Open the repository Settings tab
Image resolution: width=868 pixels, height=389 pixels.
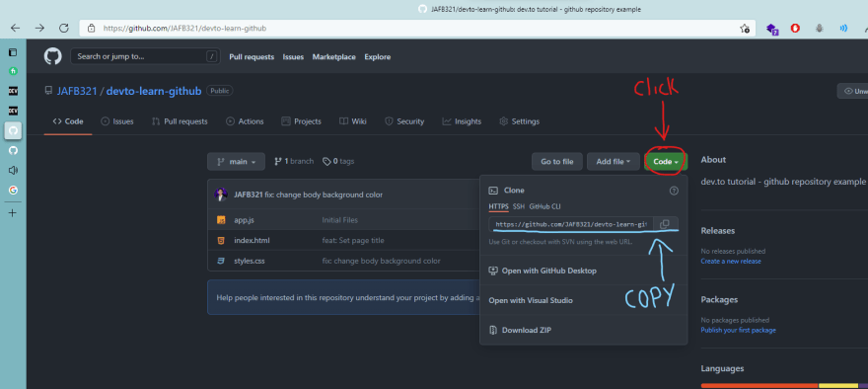click(x=519, y=121)
